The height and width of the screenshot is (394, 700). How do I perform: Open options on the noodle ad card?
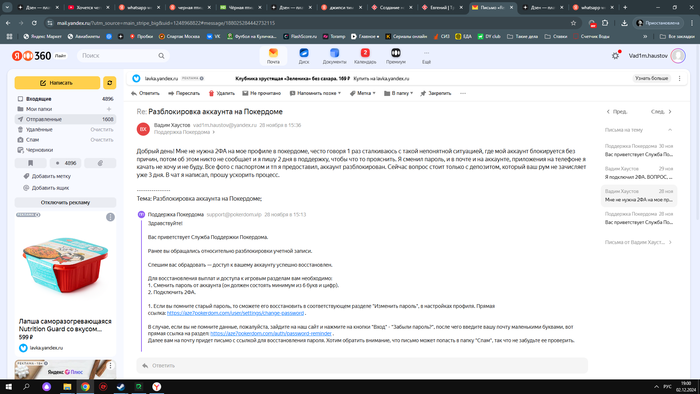110,217
